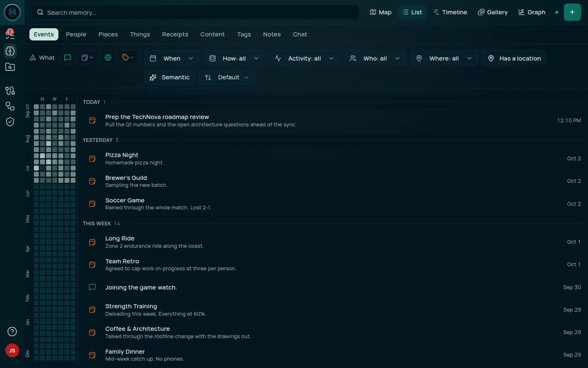
Task: Click the calendar icon beside Soccer Game
Action: [x=92, y=204]
